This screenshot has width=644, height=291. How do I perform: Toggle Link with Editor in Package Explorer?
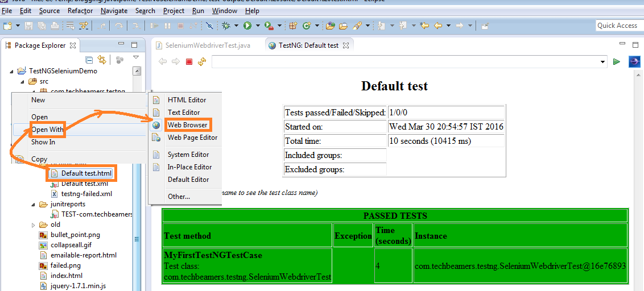(101, 60)
